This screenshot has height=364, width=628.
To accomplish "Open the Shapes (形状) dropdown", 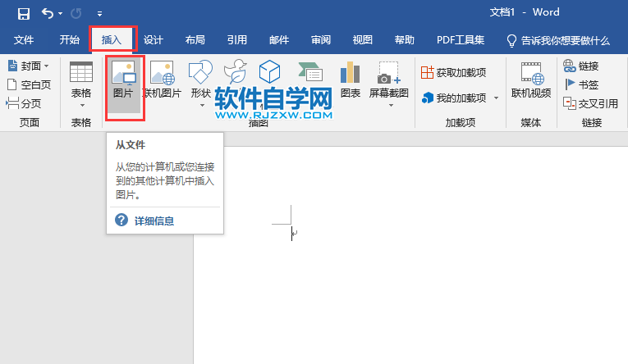I will [201, 93].
